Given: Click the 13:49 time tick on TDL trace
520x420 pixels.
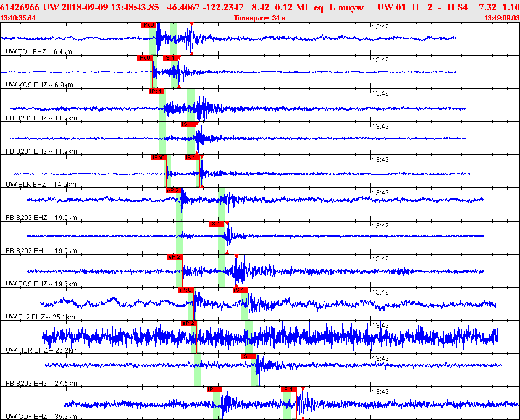Looking at the screenshot, I should pyautogui.click(x=380, y=27).
